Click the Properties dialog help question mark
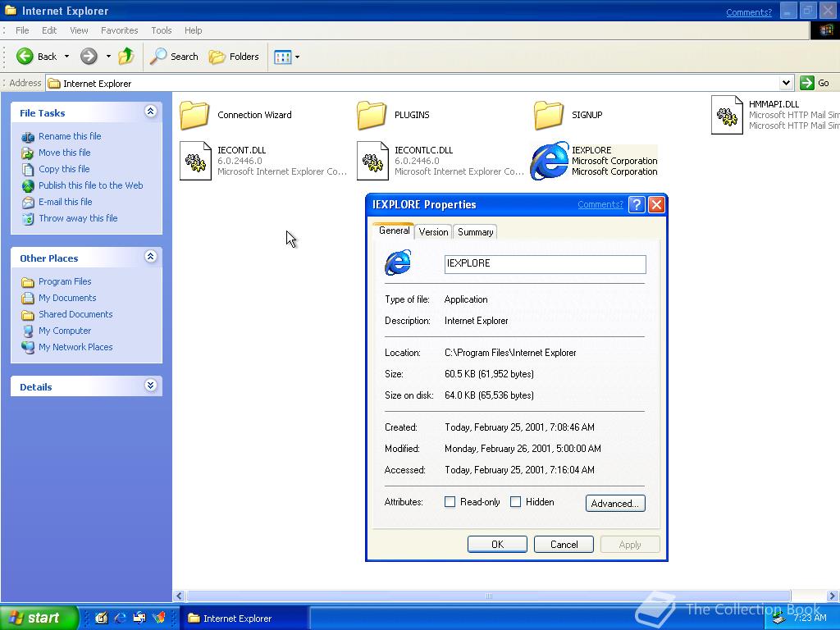The image size is (840, 630). (637, 204)
